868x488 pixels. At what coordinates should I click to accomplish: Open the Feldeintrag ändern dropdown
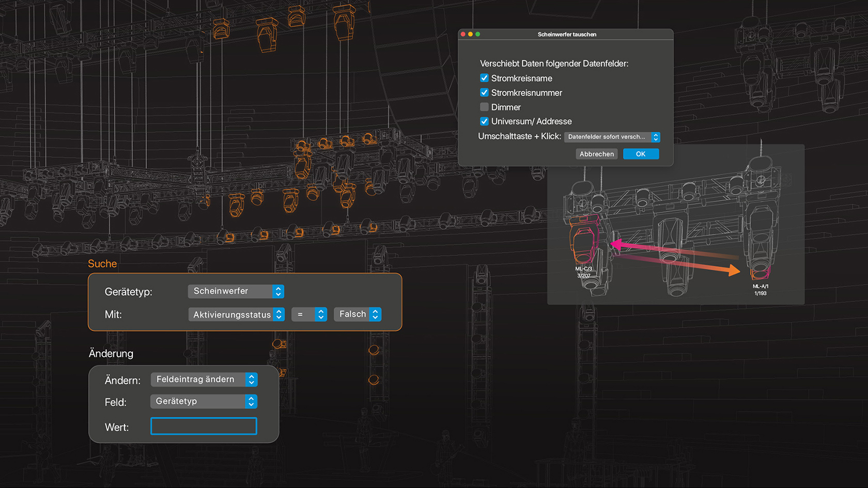(x=204, y=380)
